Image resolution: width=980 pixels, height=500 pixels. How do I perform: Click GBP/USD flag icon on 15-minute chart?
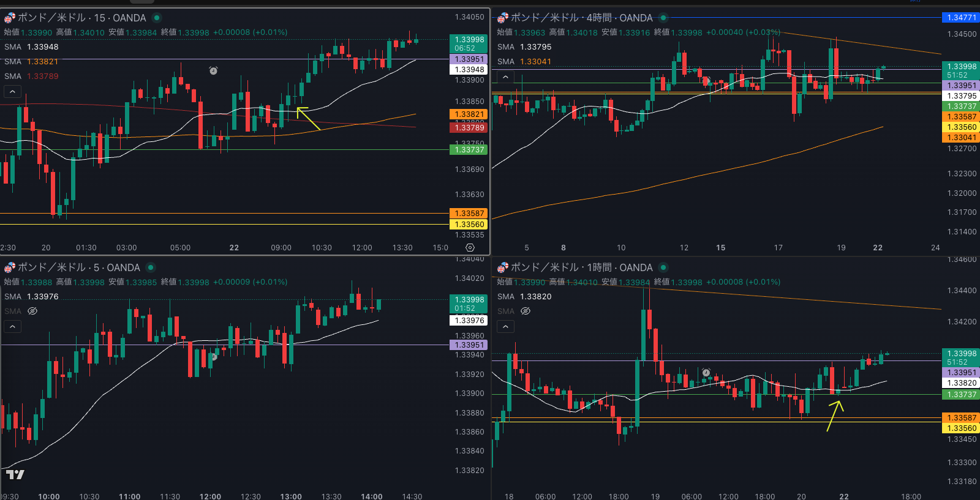(9, 18)
